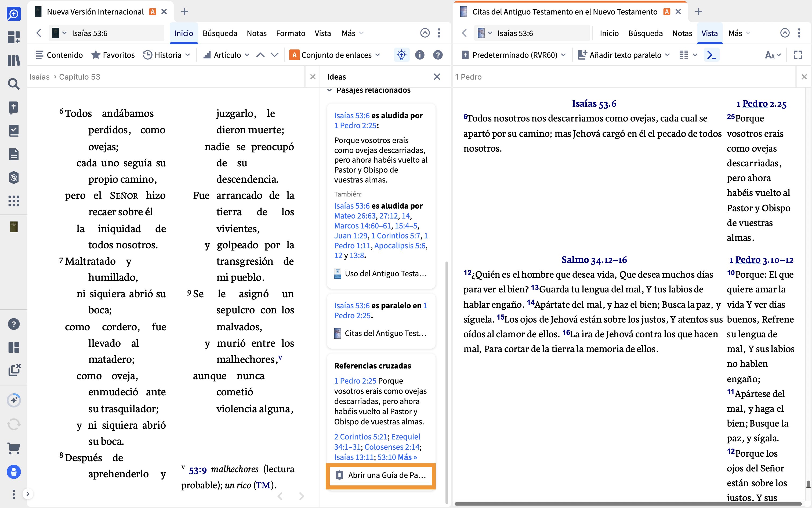The height and width of the screenshot is (508, 812).
Task: Click the light bulb Ideas toggle
Action: click(401, 55)
